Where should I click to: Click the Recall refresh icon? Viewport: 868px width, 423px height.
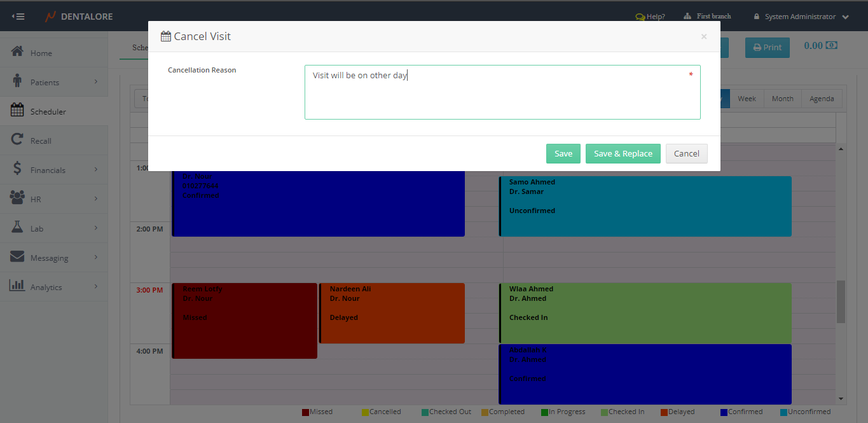(x=17, y=140)
